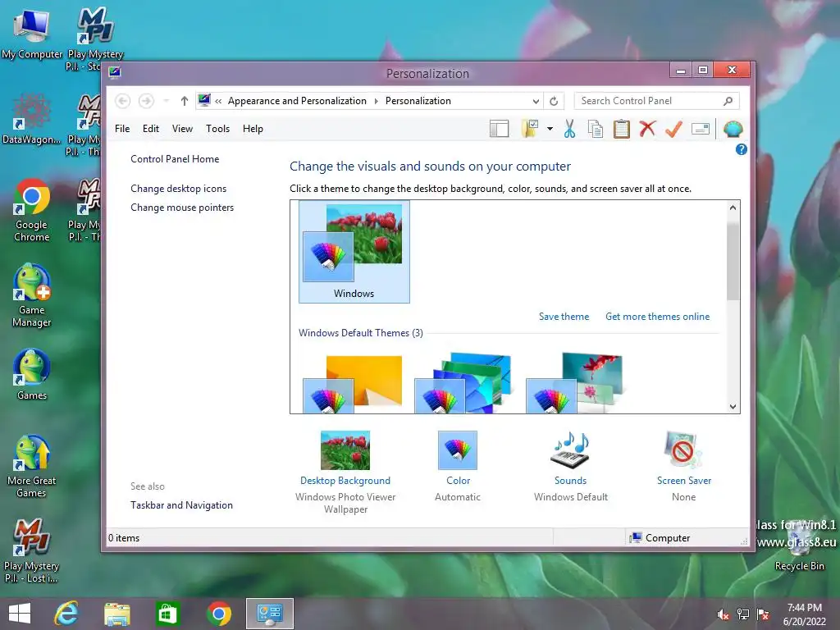840x630 pixels.
Task: Click Save theme link
Action: [564, 317]
